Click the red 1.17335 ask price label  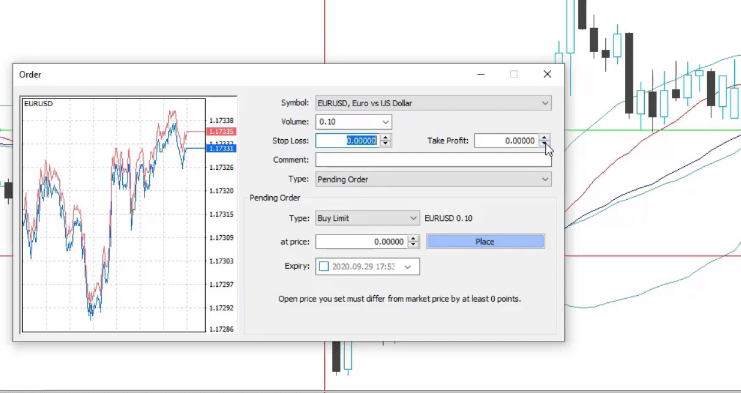[x=221, y=131]
